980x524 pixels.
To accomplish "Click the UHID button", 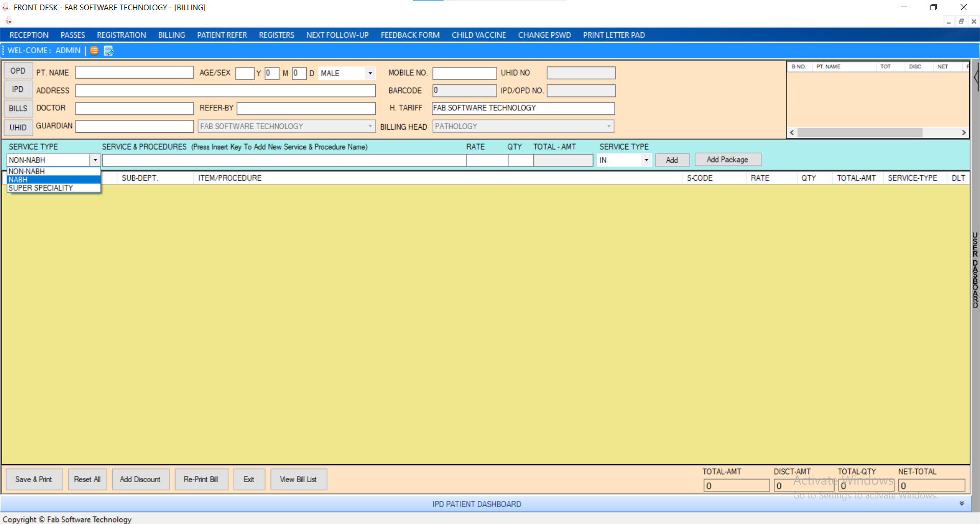I will [x=18, y=127].
